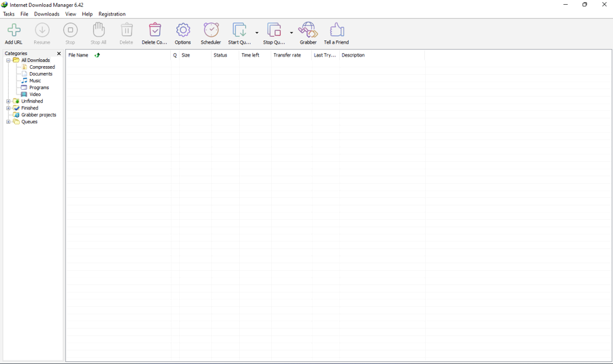Select Documents label in category tree
613x364 pixels.
41,73
